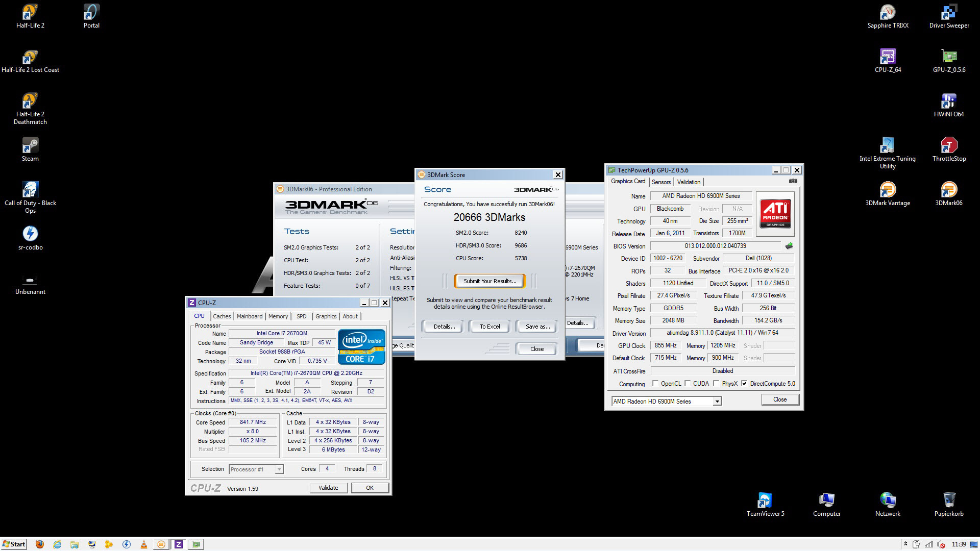
Task: Open Driver Sweeper desktop shortcut
Action: pos(949,16)
